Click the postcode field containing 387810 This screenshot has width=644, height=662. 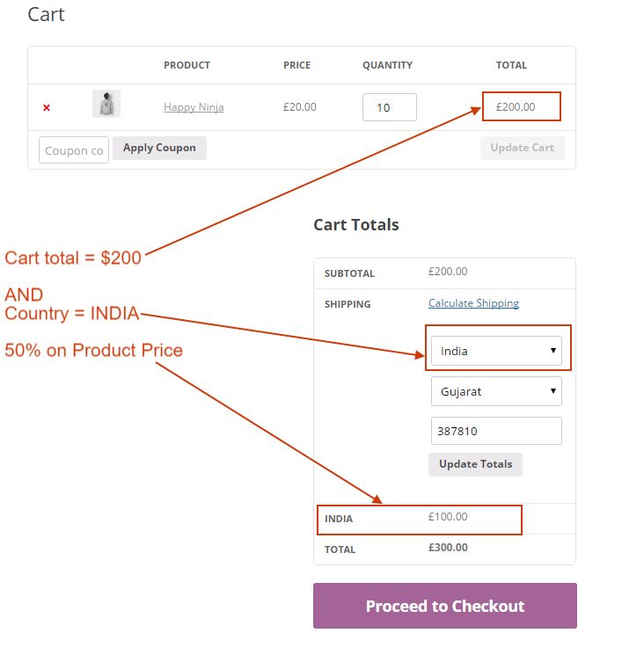pos(496,432)
